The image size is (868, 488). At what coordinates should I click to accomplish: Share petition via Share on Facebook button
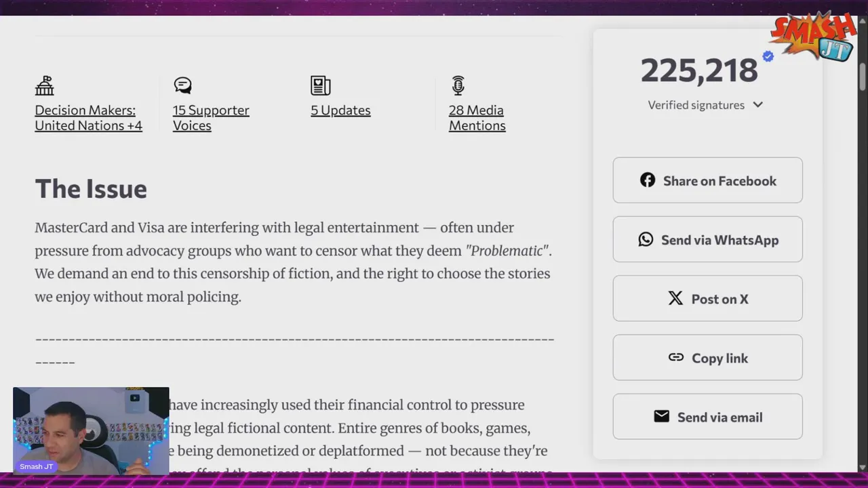pos(707,180)
